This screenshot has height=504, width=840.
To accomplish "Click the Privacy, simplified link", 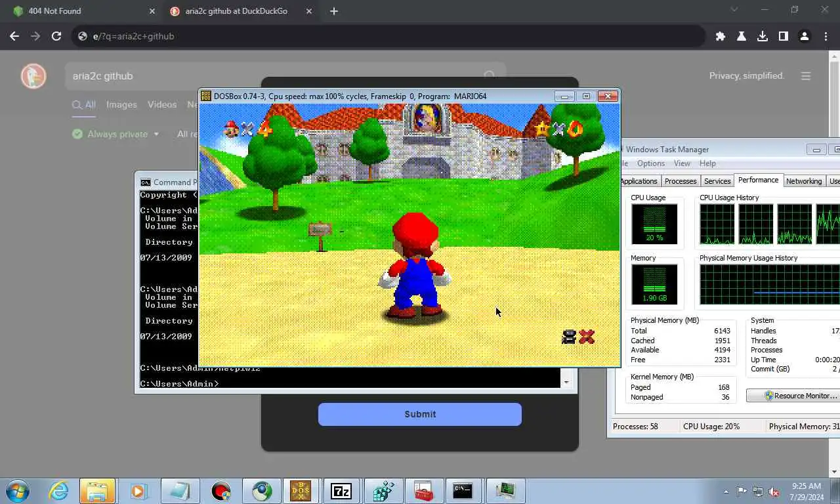I will pyautogui.click(x=747, y=75).
